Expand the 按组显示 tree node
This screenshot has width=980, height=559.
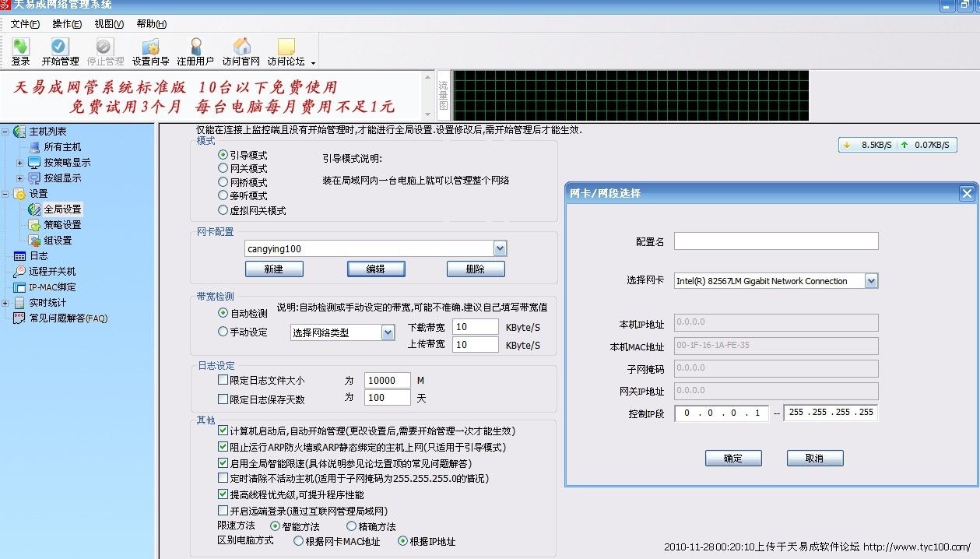(19, 178)
